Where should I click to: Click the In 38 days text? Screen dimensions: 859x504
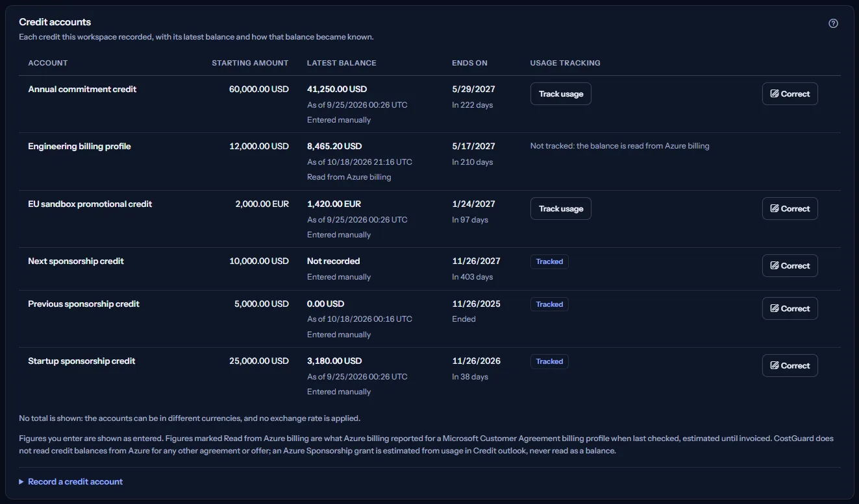[x=470, y=377]
